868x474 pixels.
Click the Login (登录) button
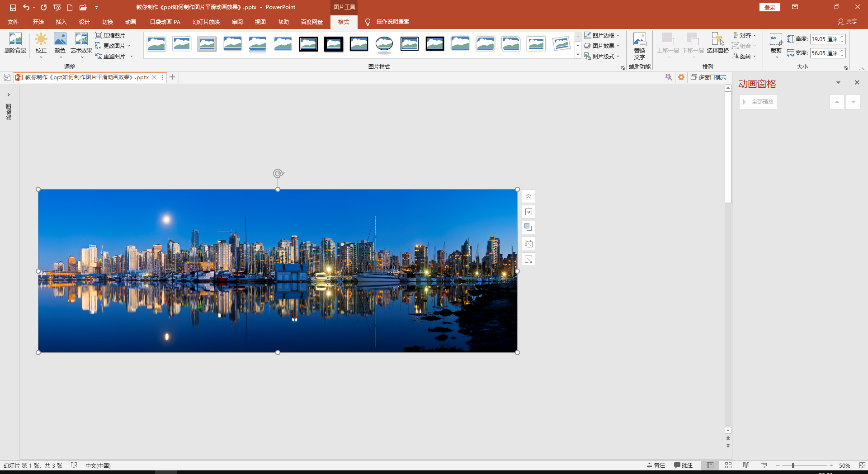pos(769,7)
